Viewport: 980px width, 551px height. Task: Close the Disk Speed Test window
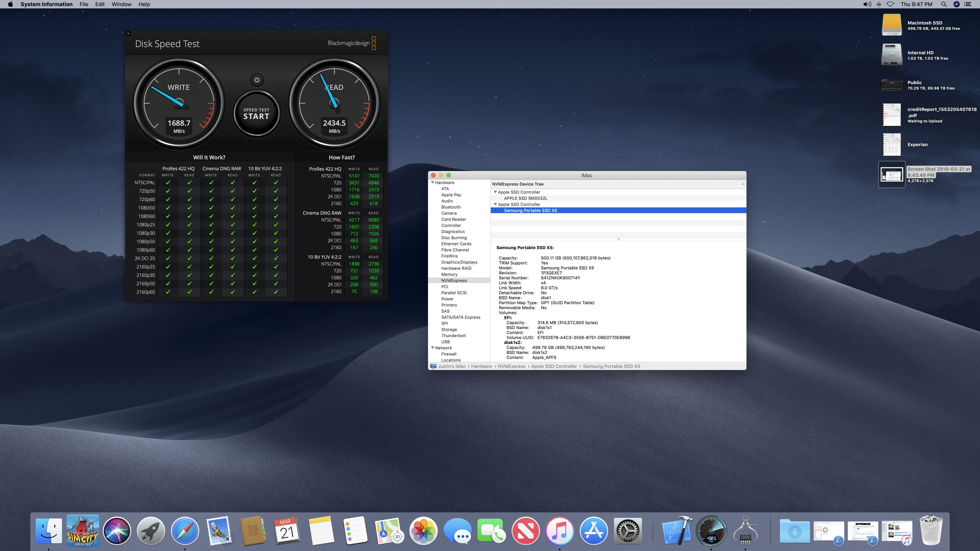(x=129, y=33)
